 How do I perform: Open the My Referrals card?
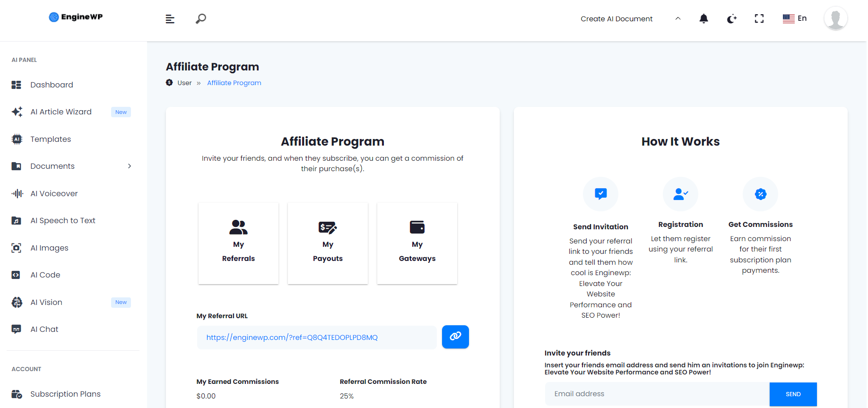(238, 243)
